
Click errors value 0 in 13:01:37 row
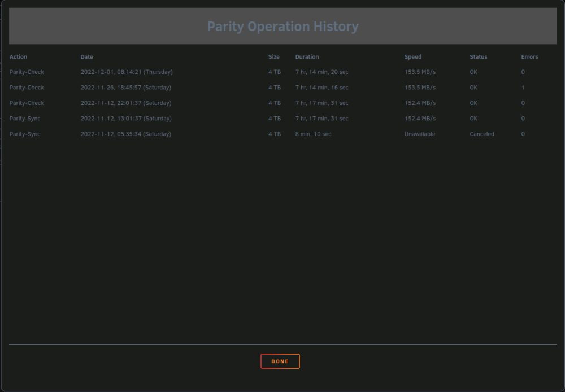click(523, 119)
